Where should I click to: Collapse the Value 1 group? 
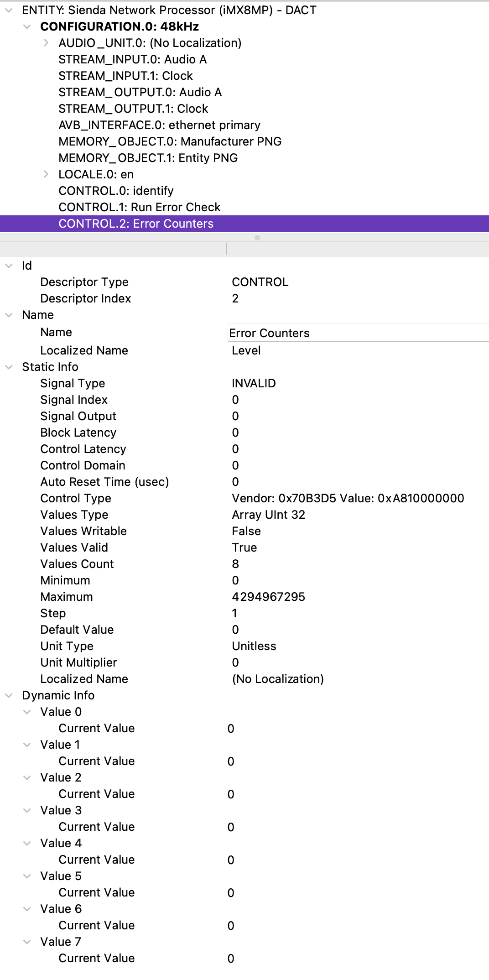coord(27,745)
